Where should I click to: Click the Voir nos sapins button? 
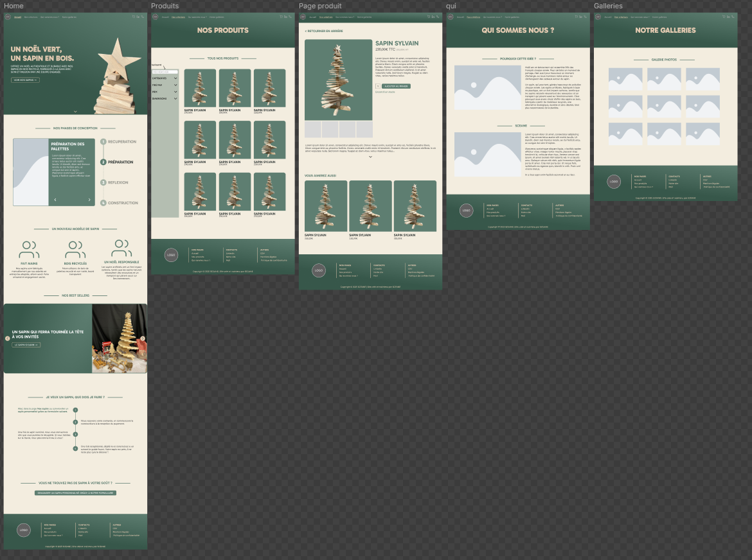click(x=25, y=80)
